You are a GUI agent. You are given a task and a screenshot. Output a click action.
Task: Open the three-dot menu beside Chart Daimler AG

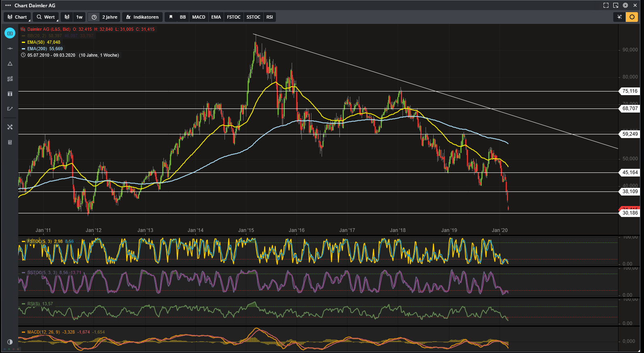pyautogui.click(x=8, y=5)
